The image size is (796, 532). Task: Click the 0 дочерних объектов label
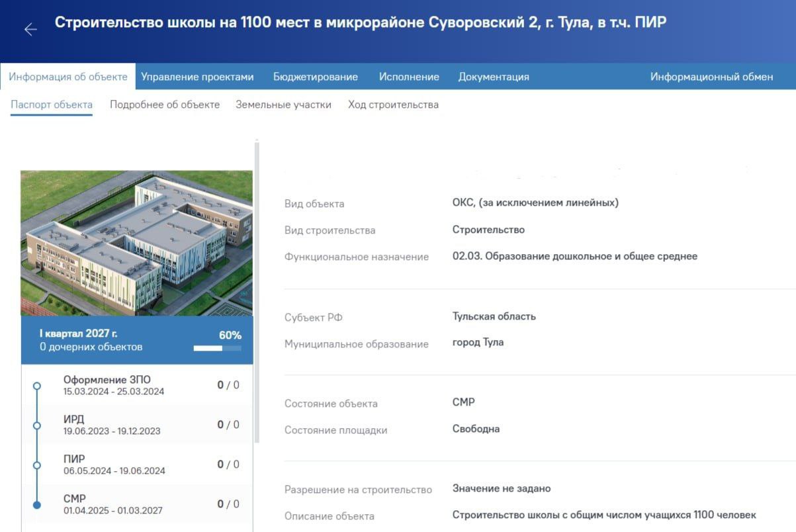click(x=91, y=347)
